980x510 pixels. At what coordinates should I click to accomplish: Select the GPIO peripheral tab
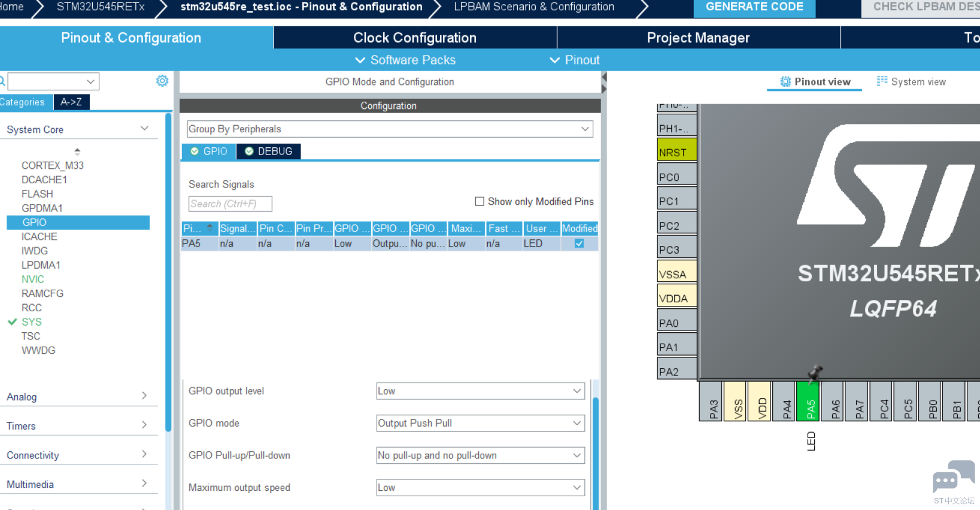[x=209, y=151]
